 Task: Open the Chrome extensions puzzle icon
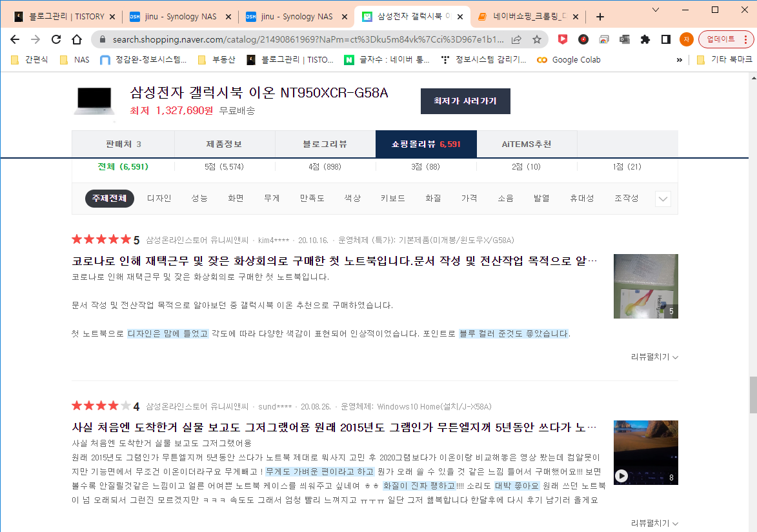(x=645, y=39)
